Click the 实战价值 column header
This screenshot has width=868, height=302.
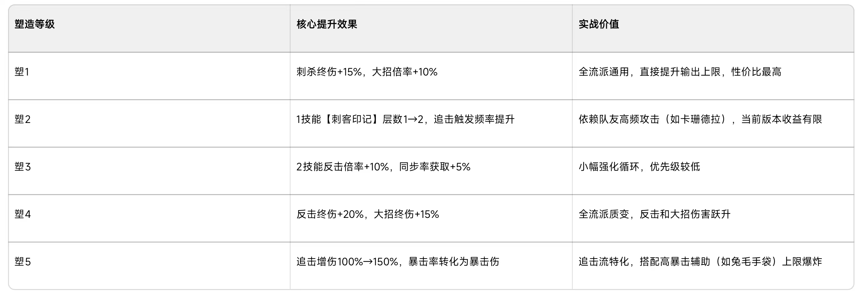pos(598,24)
